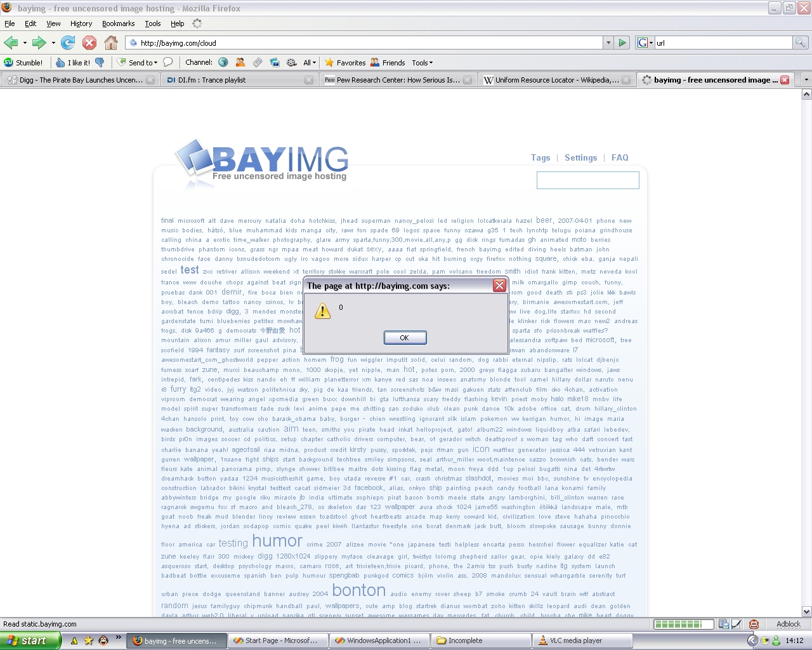812x650 pixels.
Task: Open the 'All' channel dropdown
Action: click(310, 62)
